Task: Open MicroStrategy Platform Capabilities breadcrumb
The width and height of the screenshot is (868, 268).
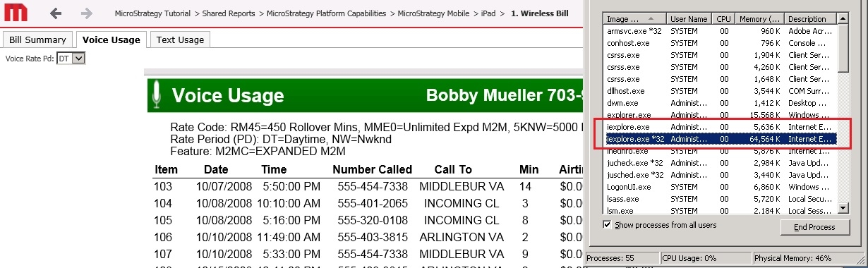Action: (329, 13)
